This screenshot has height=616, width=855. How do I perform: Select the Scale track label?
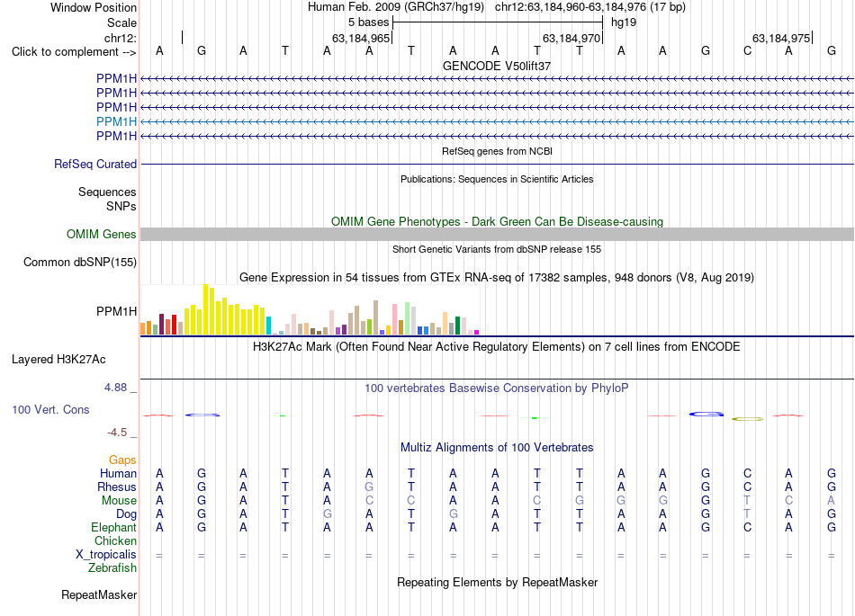point(121,22)
